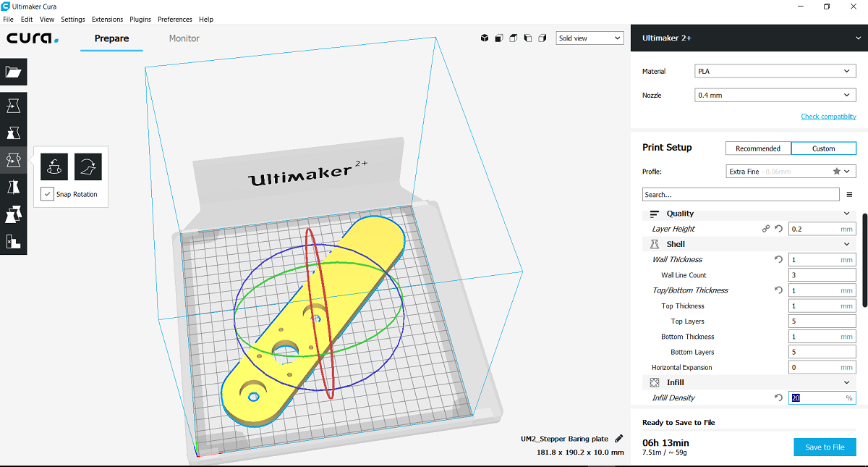This screenshot has width=868, height=467.
Task: Click the Shell category icon
Action: [x=655, y=244]
